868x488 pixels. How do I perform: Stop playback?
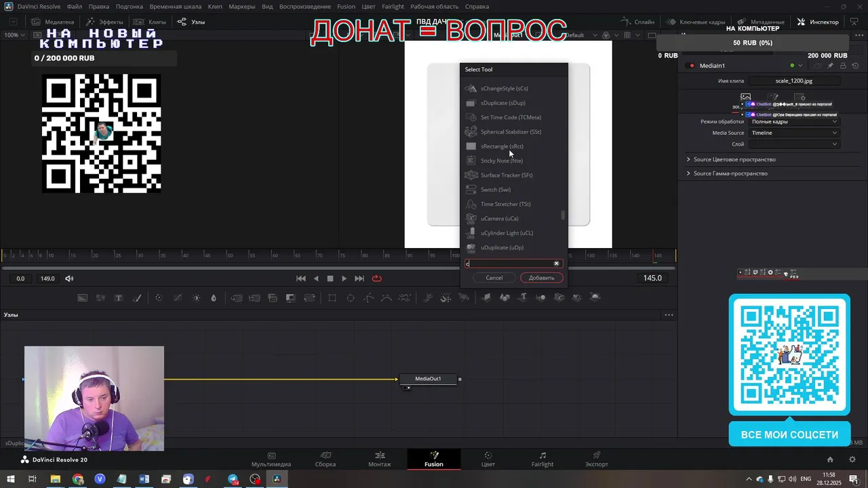(330, 279)
